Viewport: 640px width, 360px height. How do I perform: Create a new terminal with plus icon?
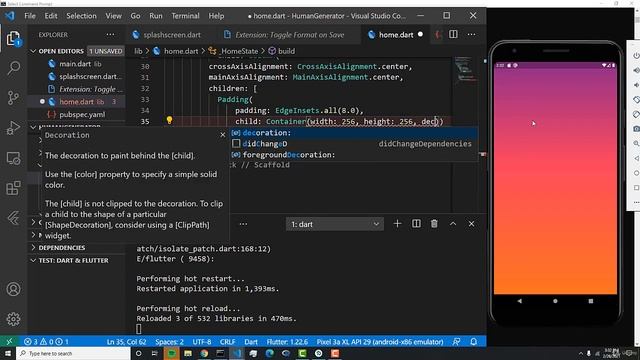pos(397,224)
